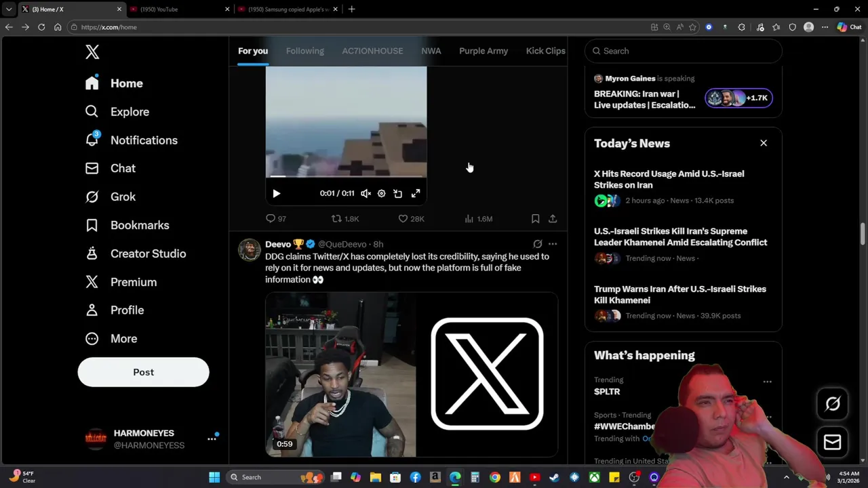Open Grok in the sidebar
The width and height of the screenshot is (868, 488).
[111, 197]
